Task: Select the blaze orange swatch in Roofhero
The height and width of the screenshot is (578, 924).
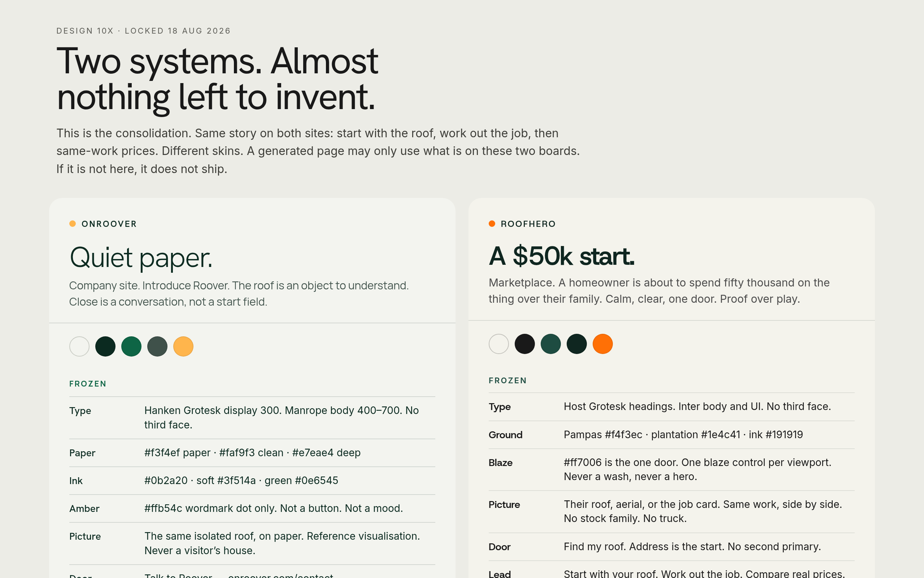Action: pos(602,344)
